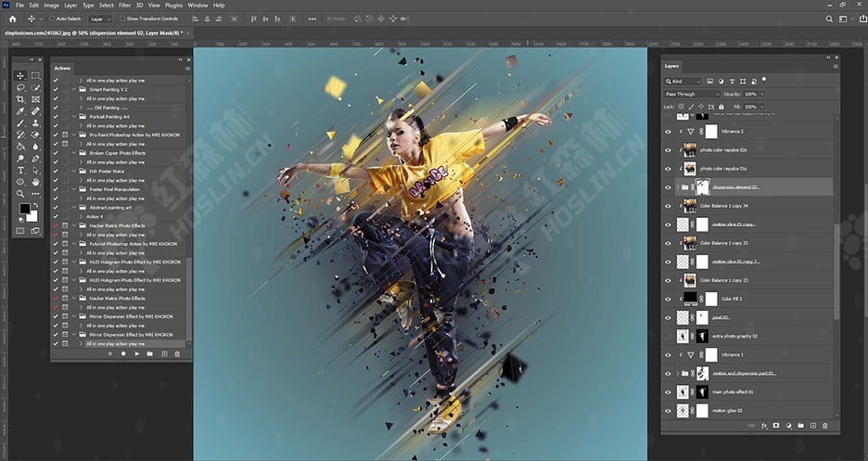Image resolution: width=868 pixels, height=461 pixels.
Task: Expand the dispersion element 02 group
Action: [678, 187]
